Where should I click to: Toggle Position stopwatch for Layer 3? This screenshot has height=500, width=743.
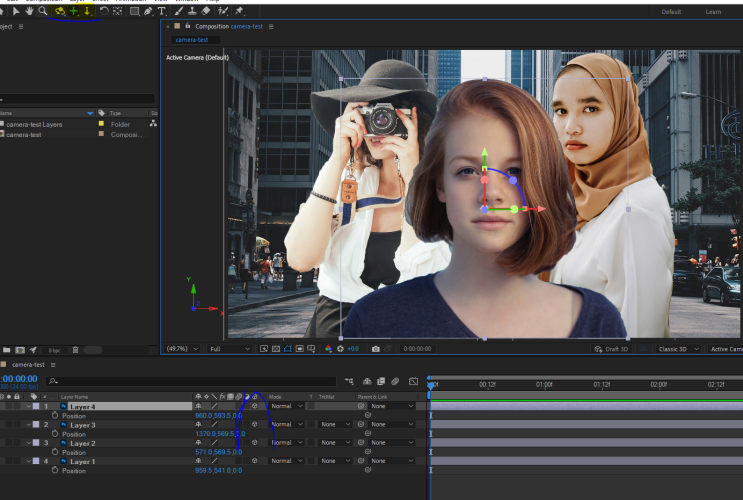55,434
